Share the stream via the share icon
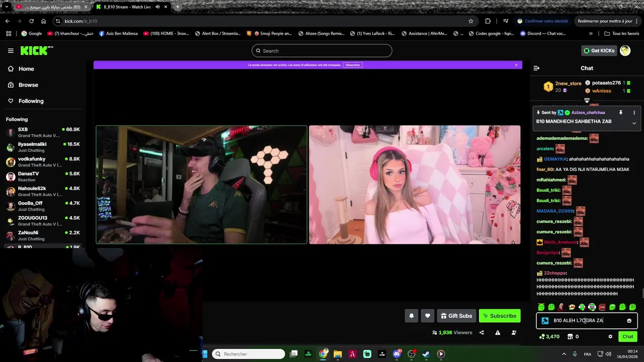The image size is (644, 362). tap(481, 332)
